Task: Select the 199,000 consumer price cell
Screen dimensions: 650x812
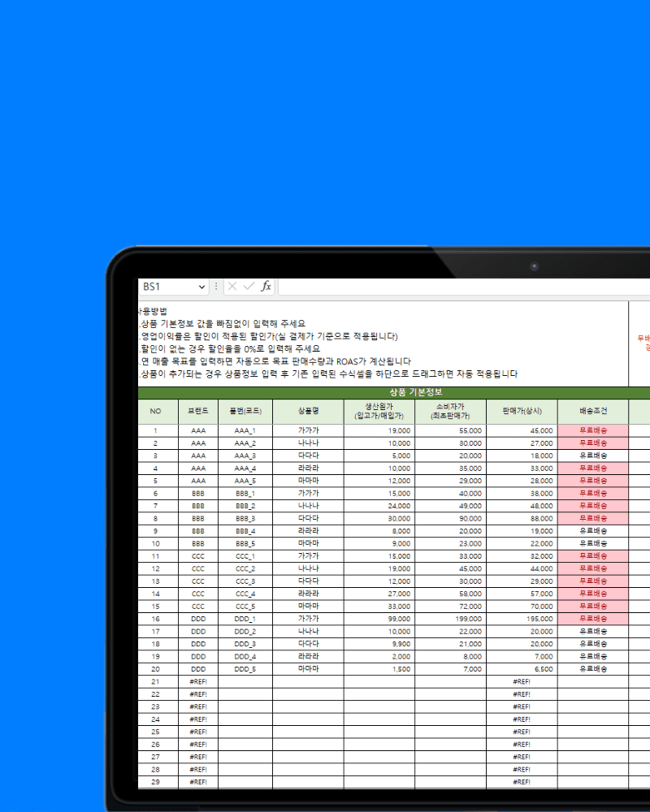Action: coord(450,620)
